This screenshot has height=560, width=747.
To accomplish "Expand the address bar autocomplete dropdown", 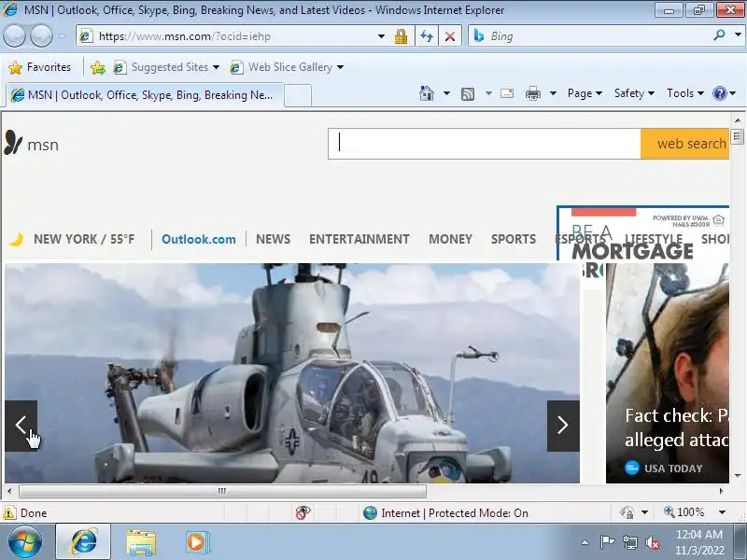I will [x=381, y=36].
